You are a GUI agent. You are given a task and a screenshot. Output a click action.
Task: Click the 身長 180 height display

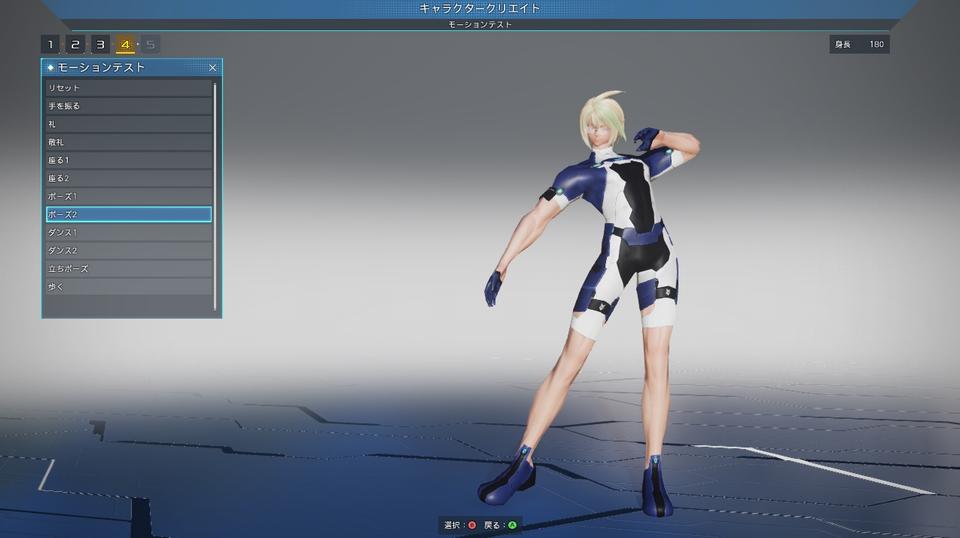(859, 44)
